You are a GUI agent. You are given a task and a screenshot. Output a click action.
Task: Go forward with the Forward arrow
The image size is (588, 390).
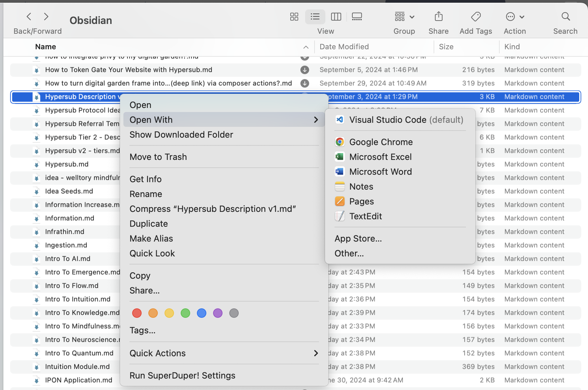(46, 16)
